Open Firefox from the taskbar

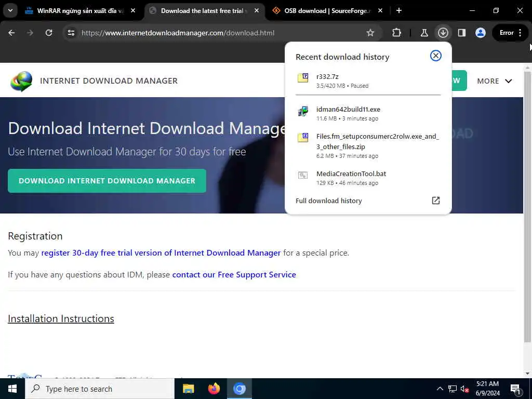(214, 389)
